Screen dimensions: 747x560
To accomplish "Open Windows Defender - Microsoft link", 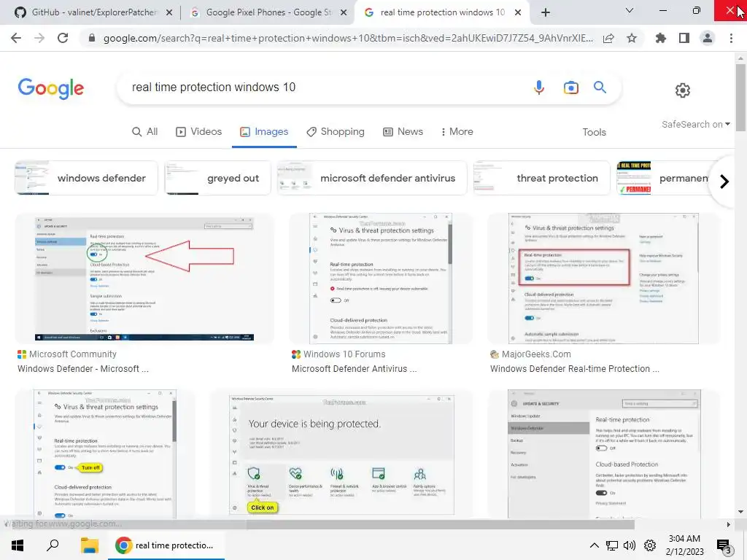I will pyautogui.click(x=83, y=369).
